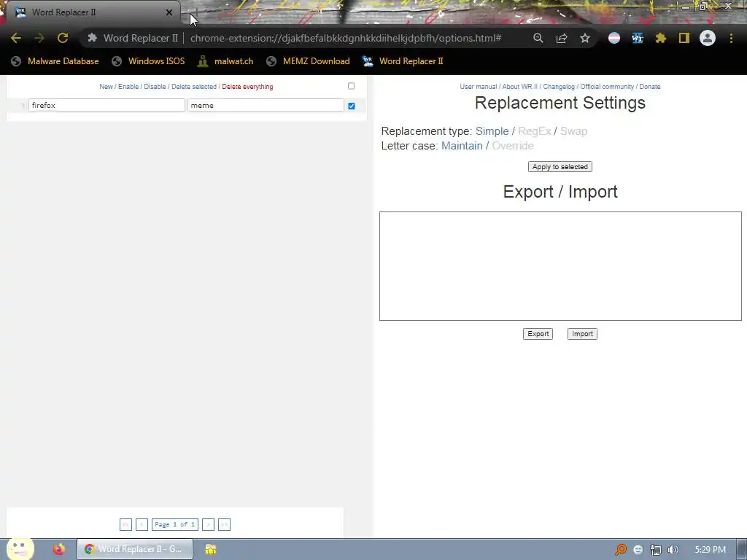
Task: Click the red Delete everything link
Action: point(247,87)
